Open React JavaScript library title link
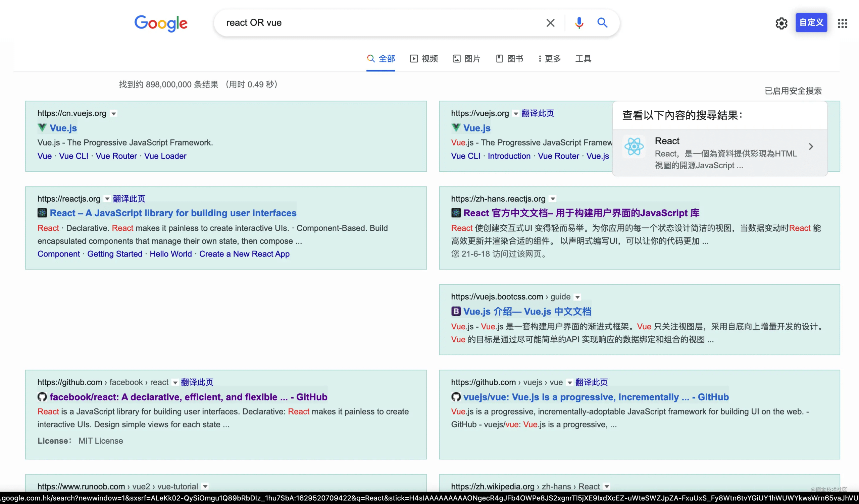 pos(173,213)
